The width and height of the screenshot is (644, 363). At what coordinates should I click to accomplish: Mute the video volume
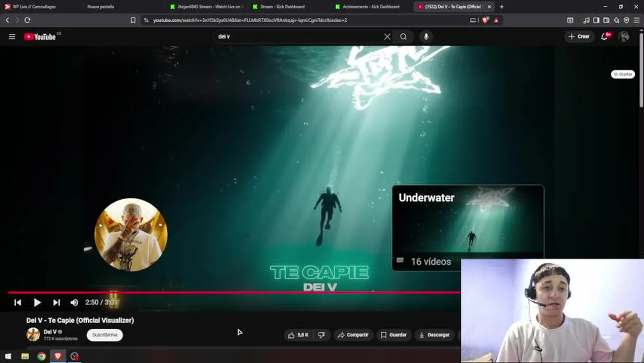[x=74, y=302]
